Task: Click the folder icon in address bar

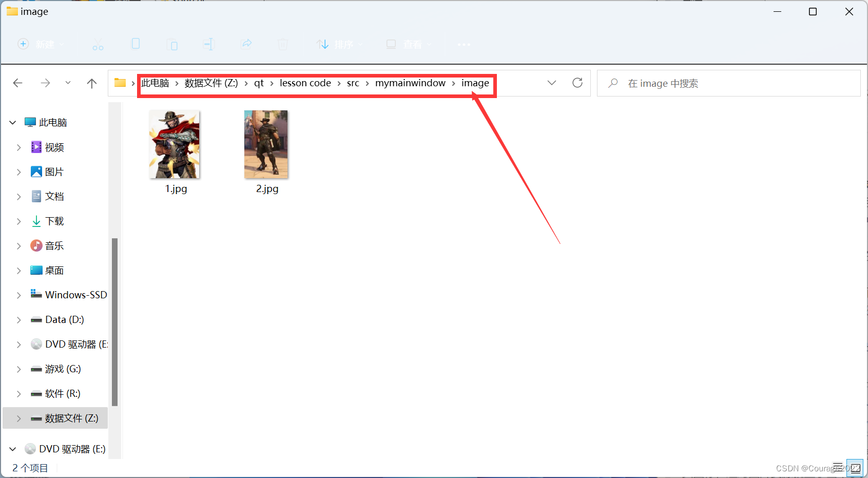Action: [x=120, y=83]
